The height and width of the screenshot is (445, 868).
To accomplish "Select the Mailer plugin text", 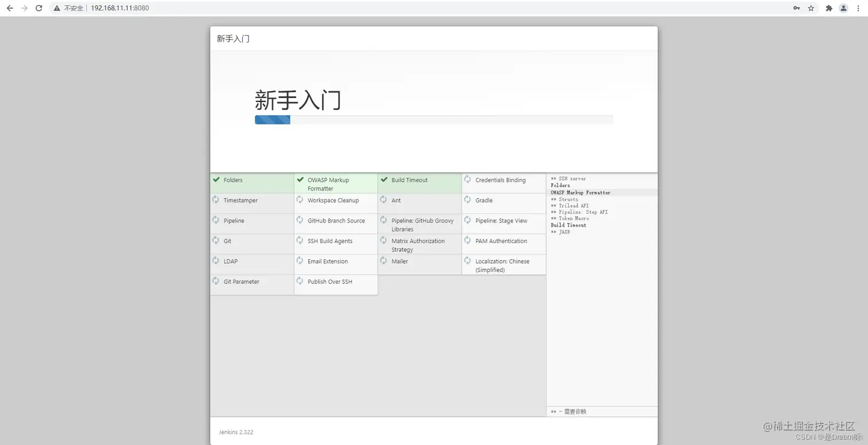I will [400, 261].
